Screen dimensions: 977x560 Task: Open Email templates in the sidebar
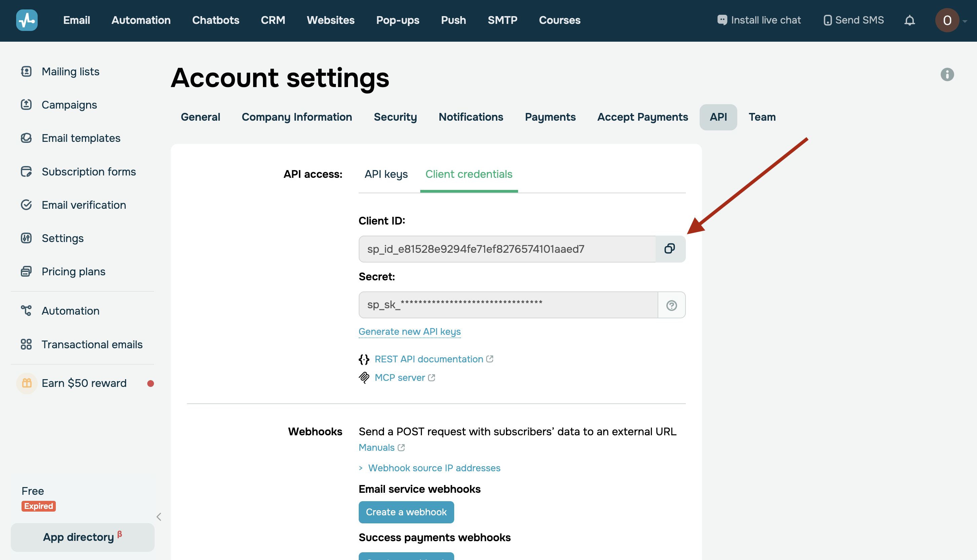click(81, 138)
